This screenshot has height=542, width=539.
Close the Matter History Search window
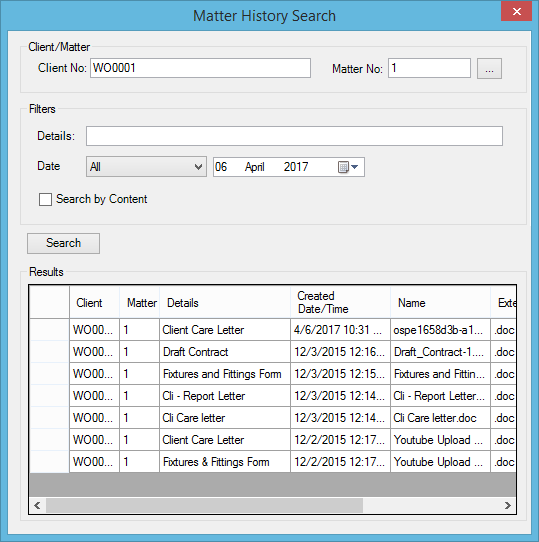[x=517, y=11]
